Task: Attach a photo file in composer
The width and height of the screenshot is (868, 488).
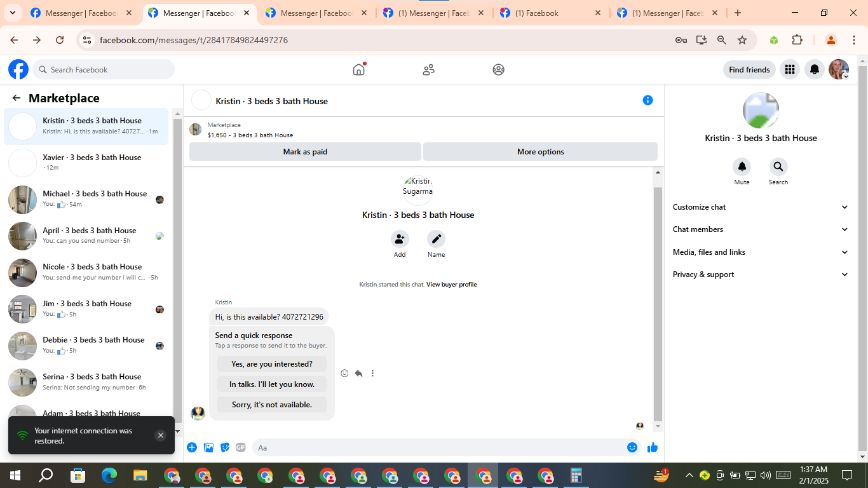Action: point(208,447)
